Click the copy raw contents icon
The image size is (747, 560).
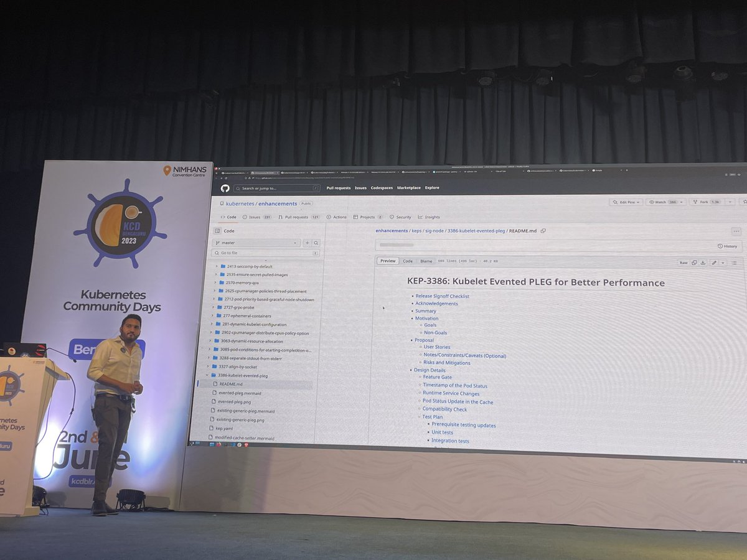(x=694, y=263)
